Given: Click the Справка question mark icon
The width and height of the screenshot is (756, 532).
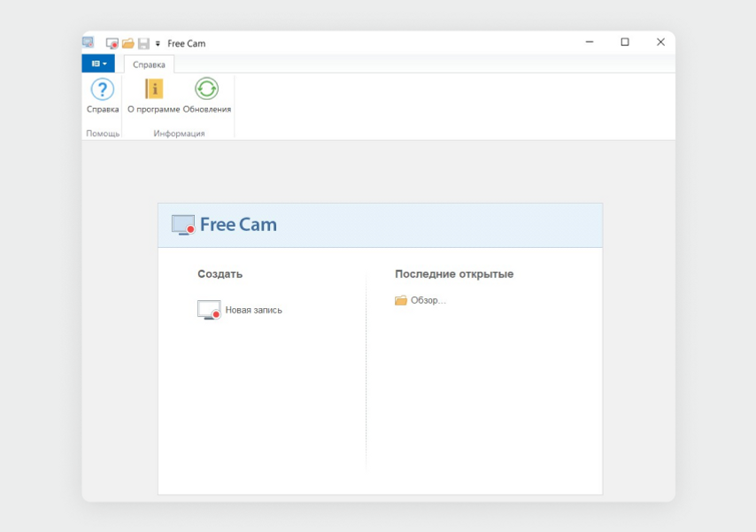Looking at the screenshot, I should pyautogui.click(x=103, y=89).
